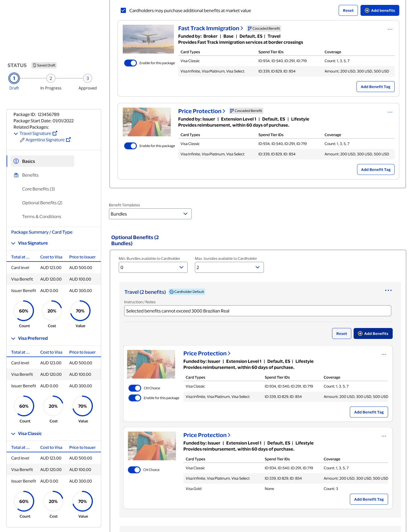Image resolution: width=420 pixels, height=532 pixels.
Task: Sort by Price to Issuer in Visa Preferred table
Action: coord(83,352)
